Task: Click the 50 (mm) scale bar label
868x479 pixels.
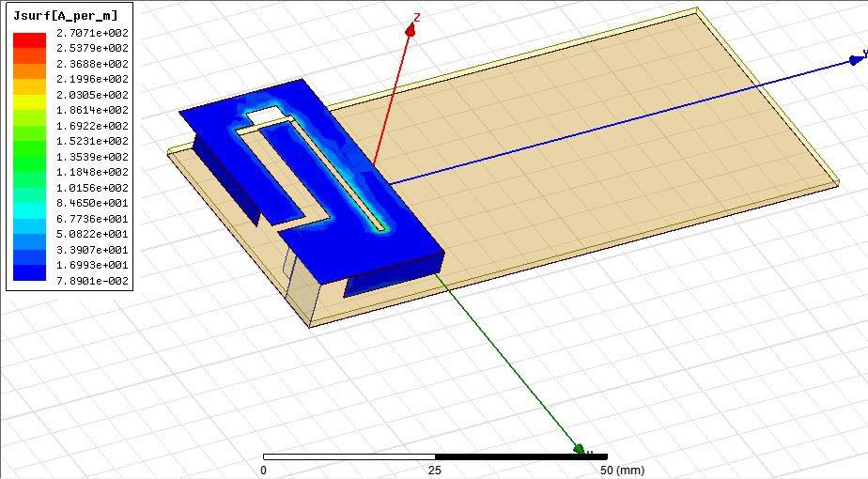Action: click(x=622, y=471)
